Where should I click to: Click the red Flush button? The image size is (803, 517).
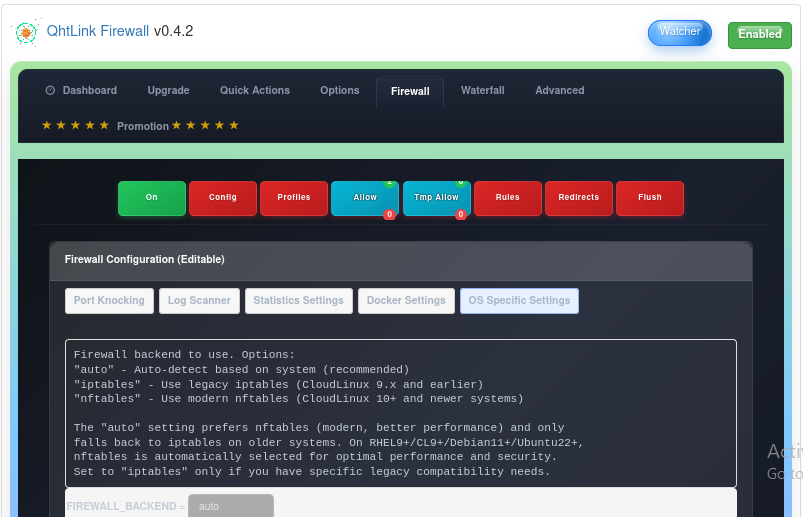[x=650, y=198]
